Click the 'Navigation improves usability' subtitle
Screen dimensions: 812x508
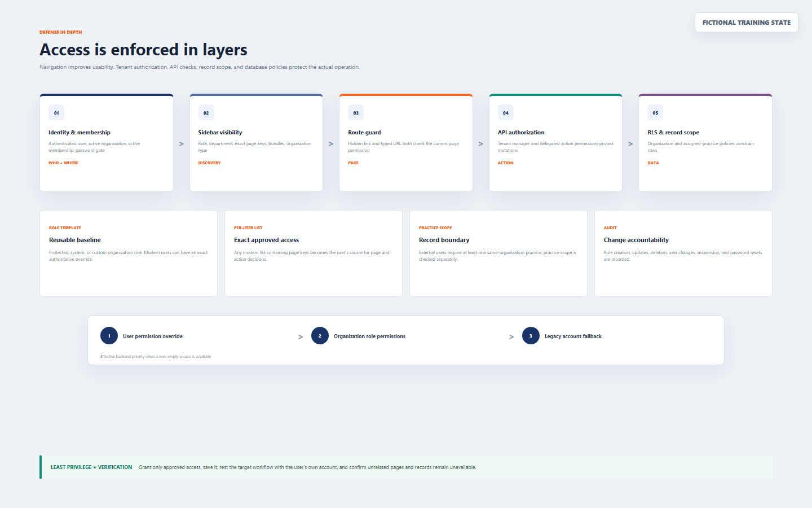click(x=200, y=67)
